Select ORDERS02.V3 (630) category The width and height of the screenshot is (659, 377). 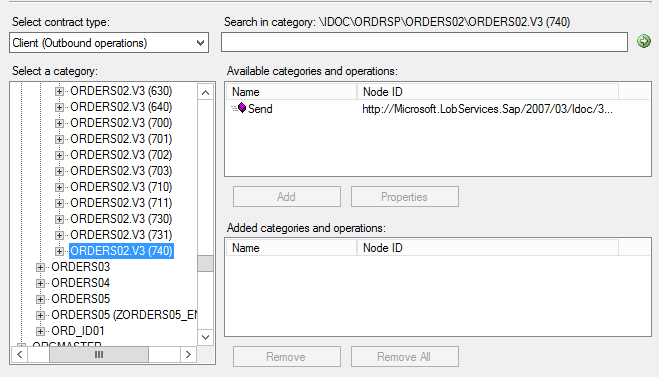[121, 91]
